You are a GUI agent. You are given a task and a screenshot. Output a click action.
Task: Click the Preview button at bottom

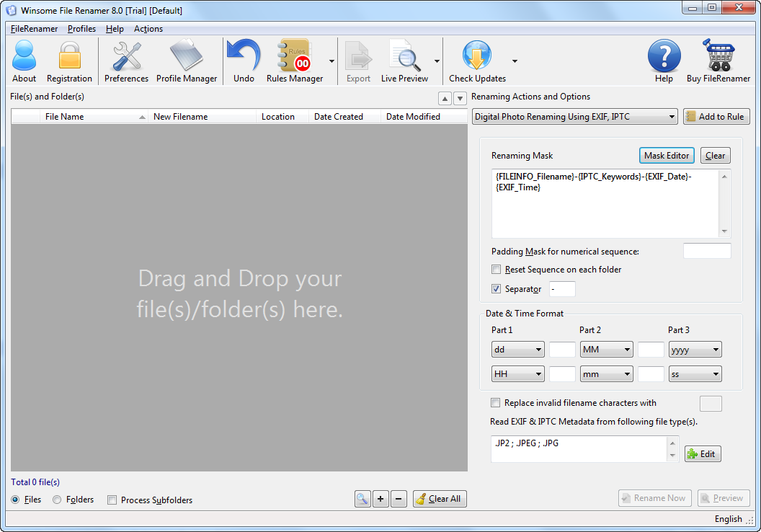[724, 498]
